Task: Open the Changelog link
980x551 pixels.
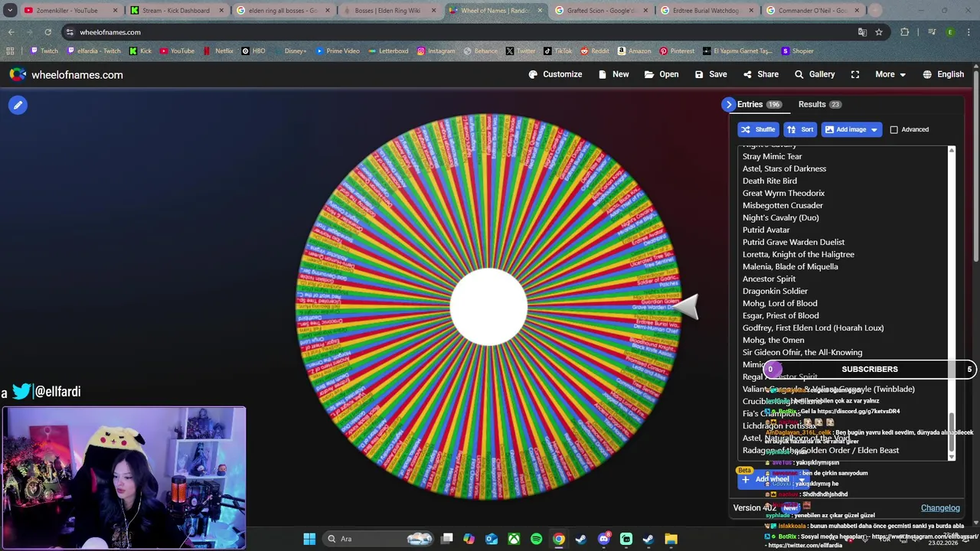Action: coord(940,507)
